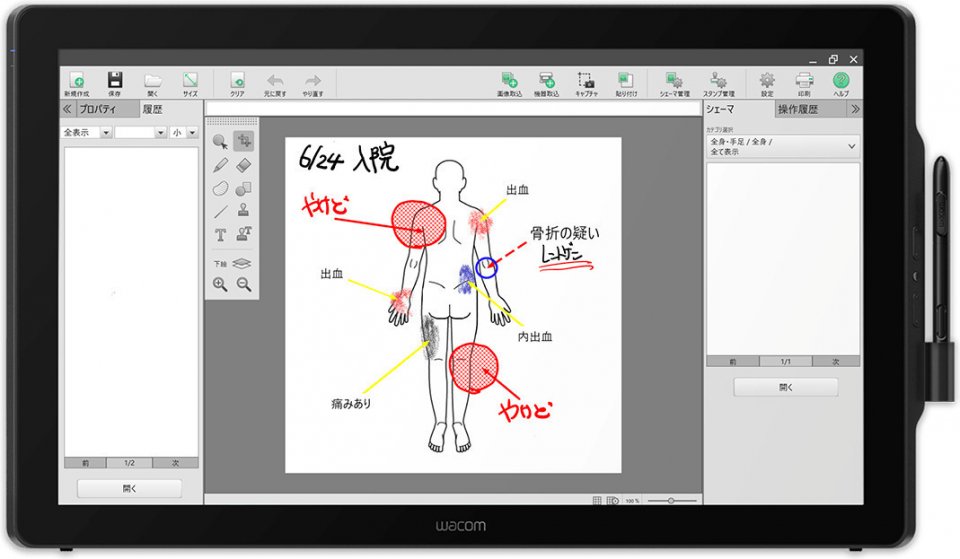Viewport: 960px width, 559px height.
Task: Undo with the 元に戻す arrow
Action: [x=275, y=82]
